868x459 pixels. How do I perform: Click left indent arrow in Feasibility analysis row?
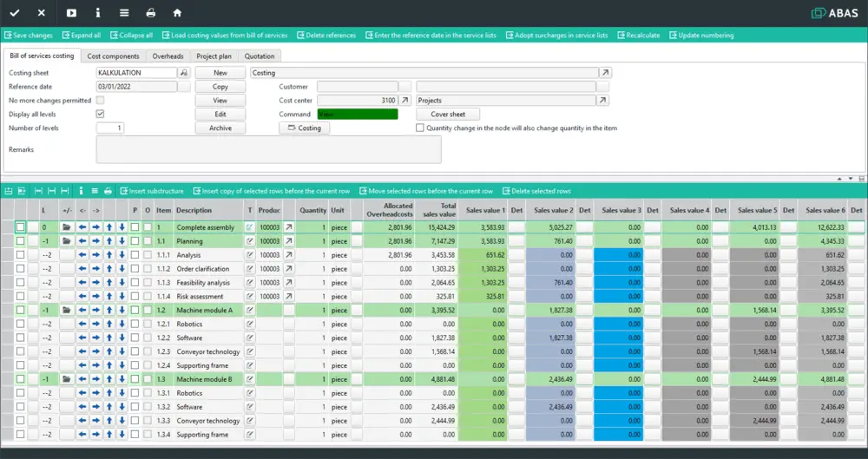pyautogui.click(x=82, y=283)
